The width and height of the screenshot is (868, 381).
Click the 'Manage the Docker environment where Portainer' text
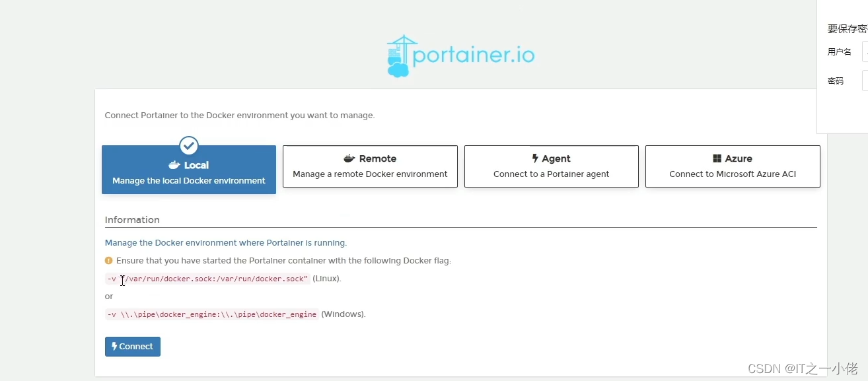pos(226,243)
